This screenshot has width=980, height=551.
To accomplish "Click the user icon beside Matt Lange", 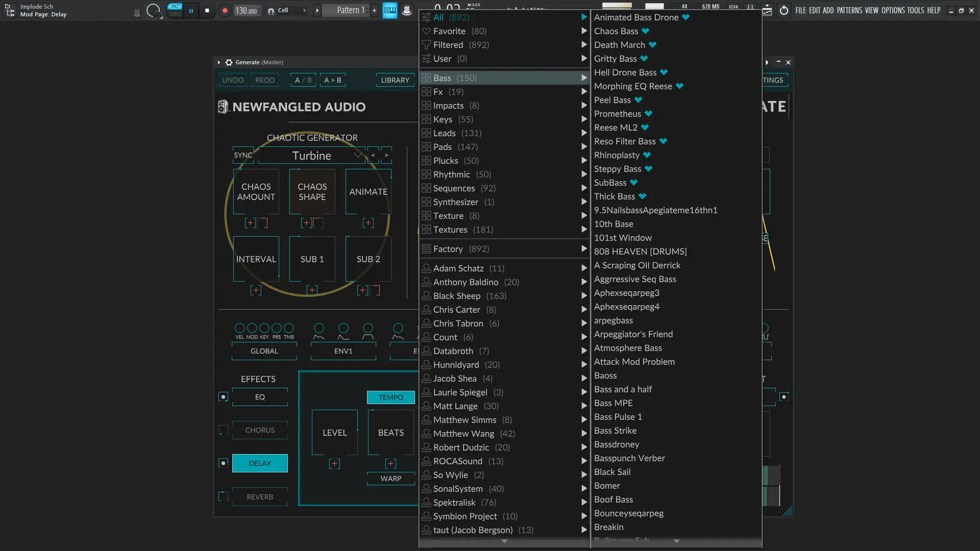I will [x=426, y=406].
